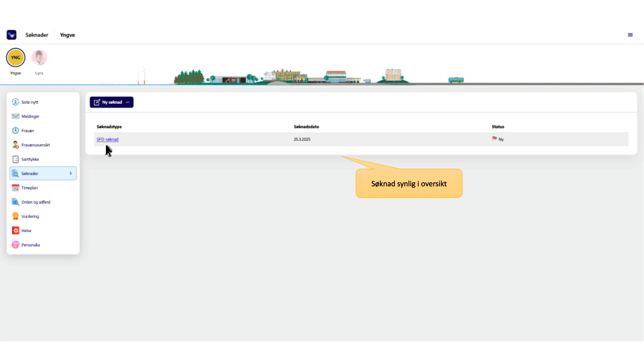The image size is (644, 362).
Task: Select the Fravær clock icon
Action: click(x=15, y=131)
